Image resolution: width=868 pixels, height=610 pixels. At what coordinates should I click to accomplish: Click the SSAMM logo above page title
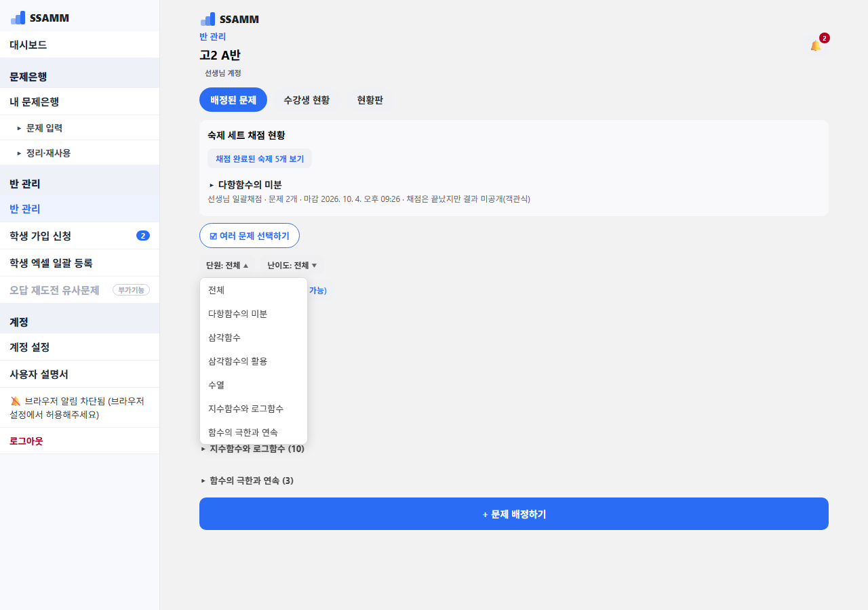(230, 19)
